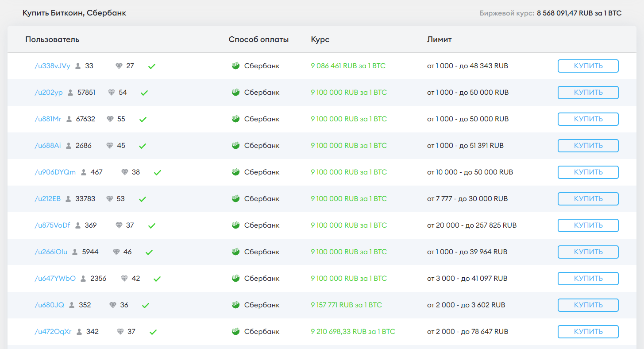This screenshot has height=349, width=644.
Task: Click the rate 9 086 461 RUB за 1 BTC
Action: (348, 66)
